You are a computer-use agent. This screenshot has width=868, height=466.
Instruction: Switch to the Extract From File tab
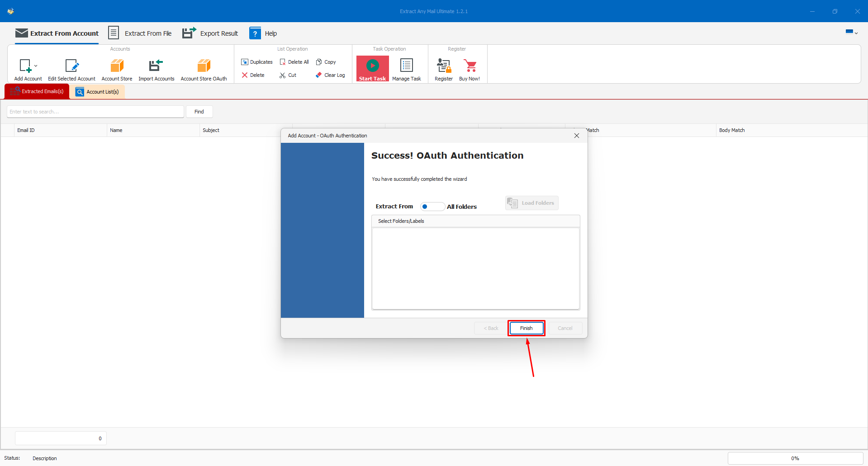point(140,33)
